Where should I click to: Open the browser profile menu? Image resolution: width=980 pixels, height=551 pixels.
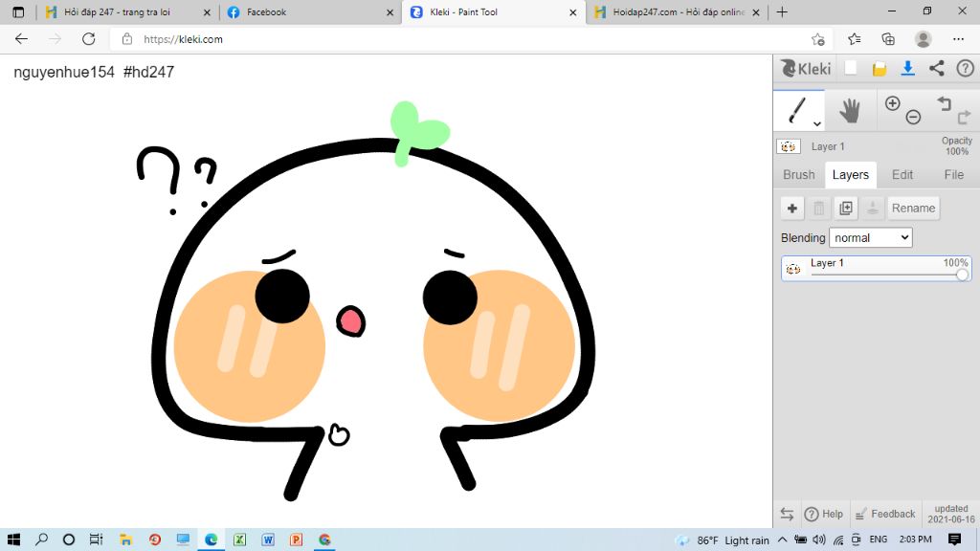(x=924, y=39)
